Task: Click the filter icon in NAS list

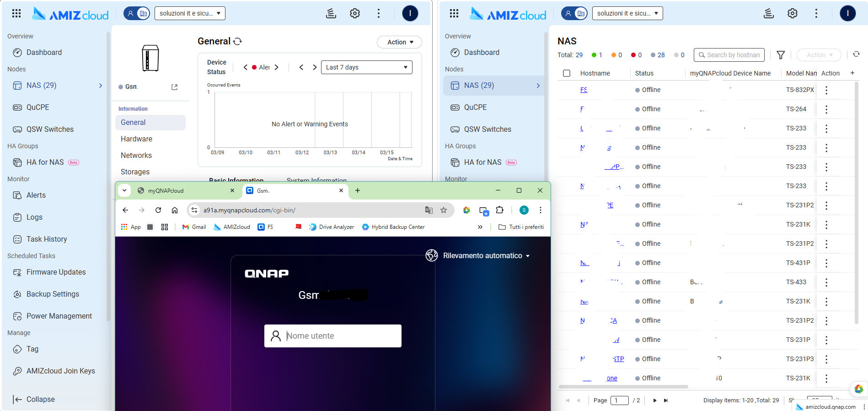Action: coord(781,55)
